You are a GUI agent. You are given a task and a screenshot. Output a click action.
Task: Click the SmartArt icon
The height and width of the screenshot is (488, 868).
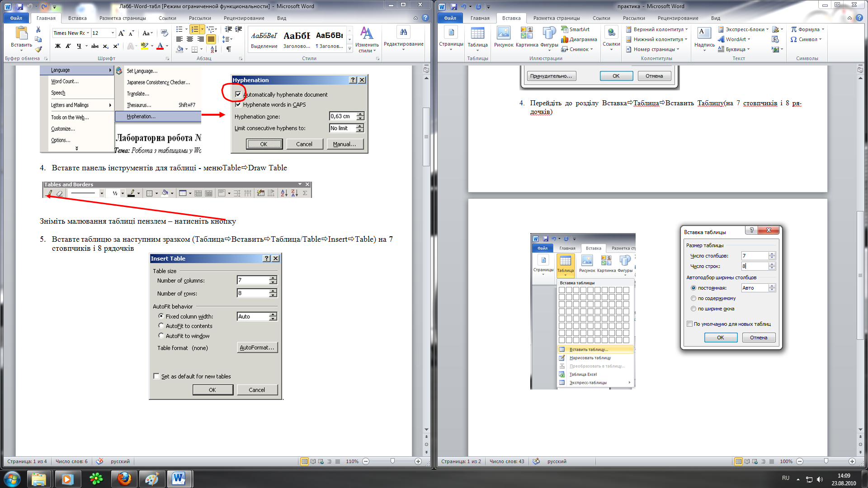click(x=565, y=29)
